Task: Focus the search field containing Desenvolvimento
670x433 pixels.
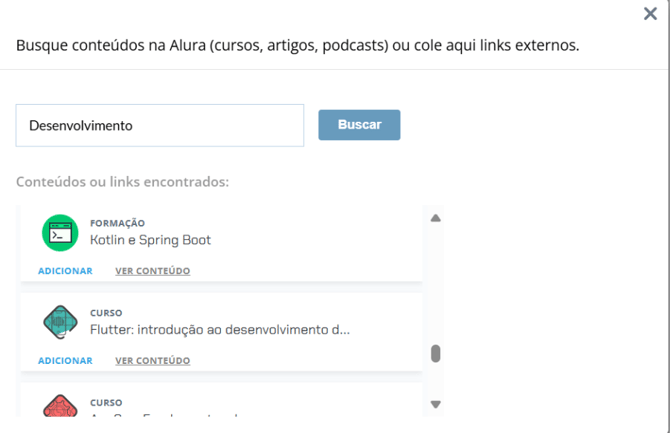Action: [160, 126]
